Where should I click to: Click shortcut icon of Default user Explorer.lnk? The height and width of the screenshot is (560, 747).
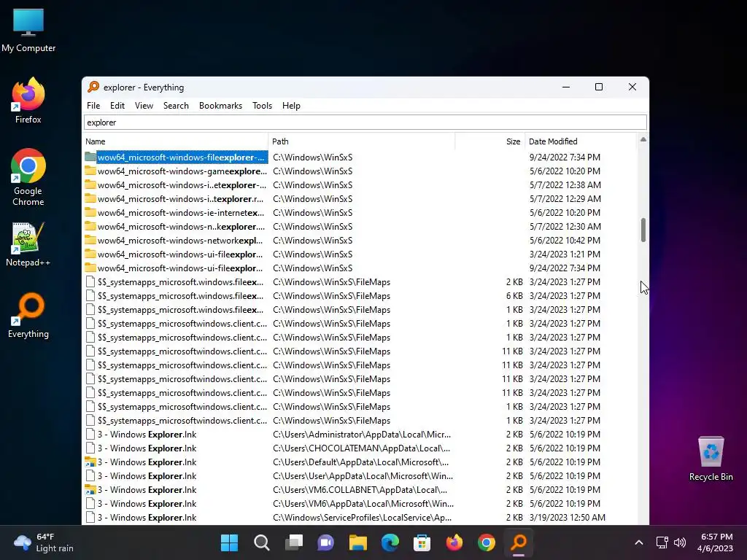90,462
